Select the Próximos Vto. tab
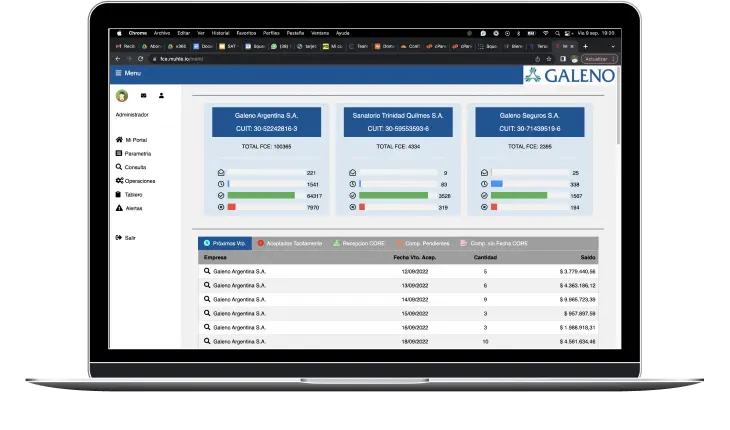 coord(225,243)
